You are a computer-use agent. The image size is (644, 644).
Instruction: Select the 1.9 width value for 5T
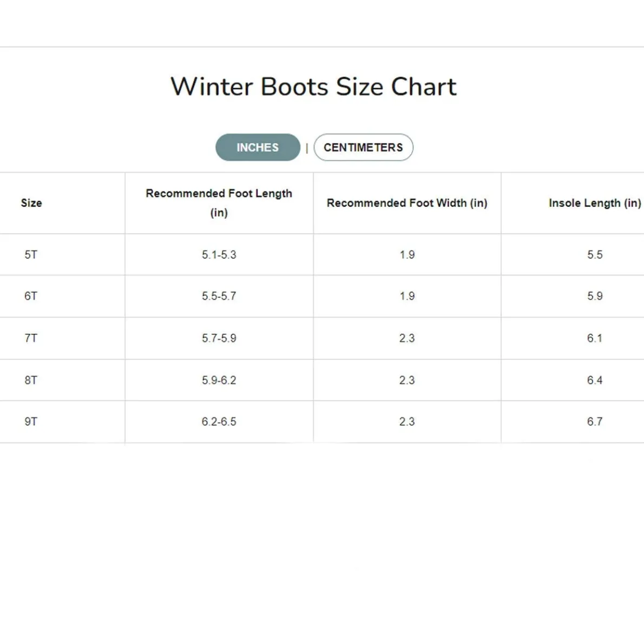[x=407, y=254]
